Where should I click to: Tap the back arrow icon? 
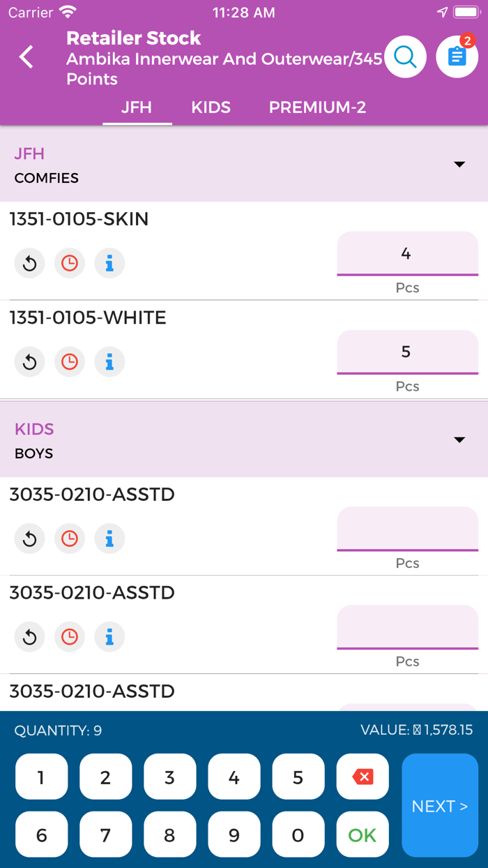click(26, 57)
